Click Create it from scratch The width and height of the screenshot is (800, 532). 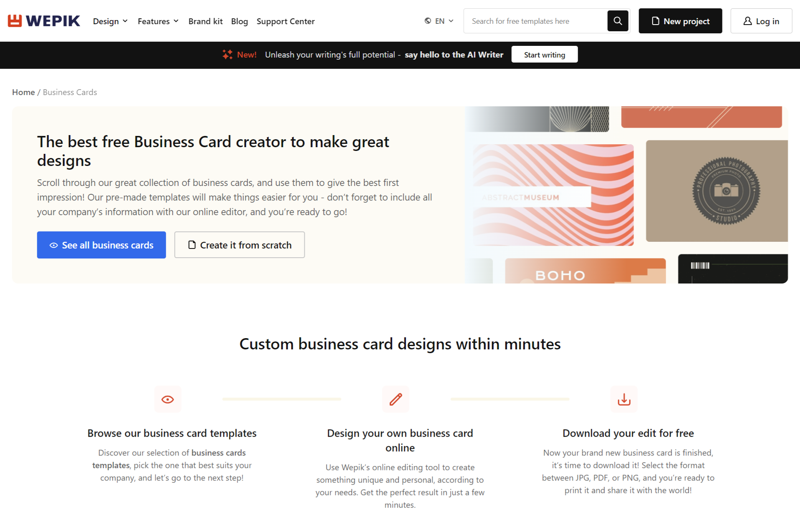[x=240, y=245]
